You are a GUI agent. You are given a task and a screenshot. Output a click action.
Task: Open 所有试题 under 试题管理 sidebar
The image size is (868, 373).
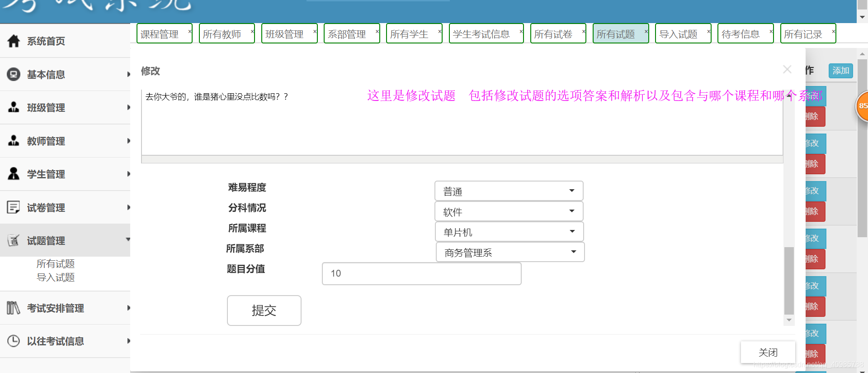(x=56, y=264)
